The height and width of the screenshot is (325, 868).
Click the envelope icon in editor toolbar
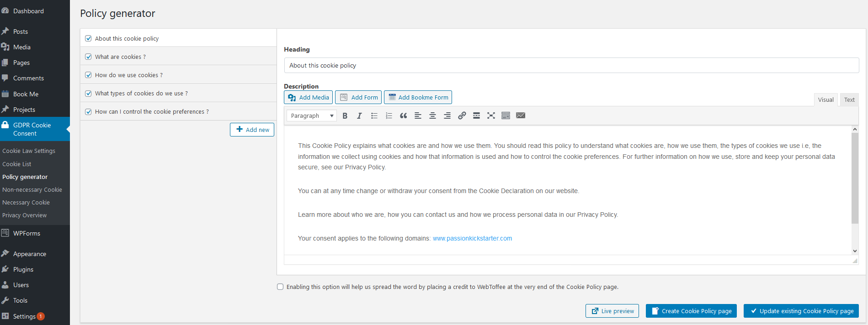click(521, 115)
